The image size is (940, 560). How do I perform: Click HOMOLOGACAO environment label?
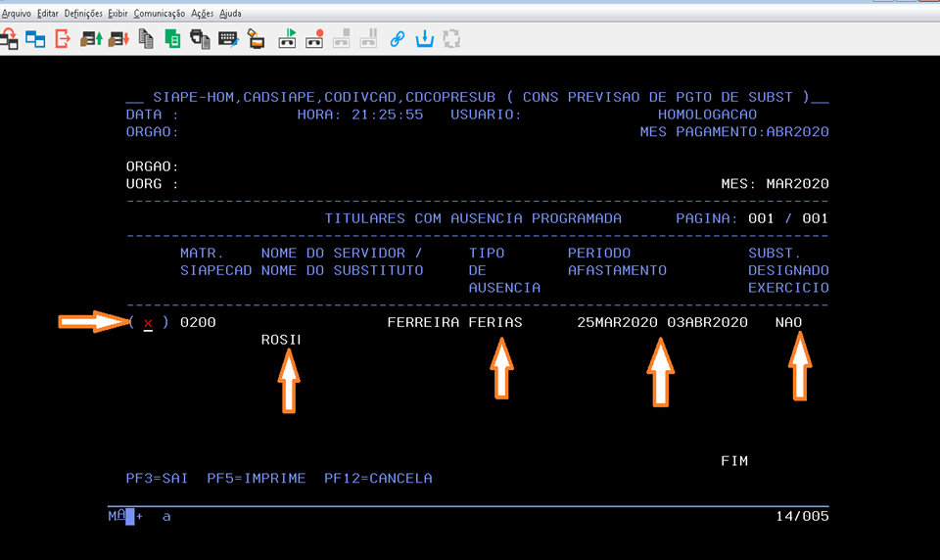[x=707, y=115]
